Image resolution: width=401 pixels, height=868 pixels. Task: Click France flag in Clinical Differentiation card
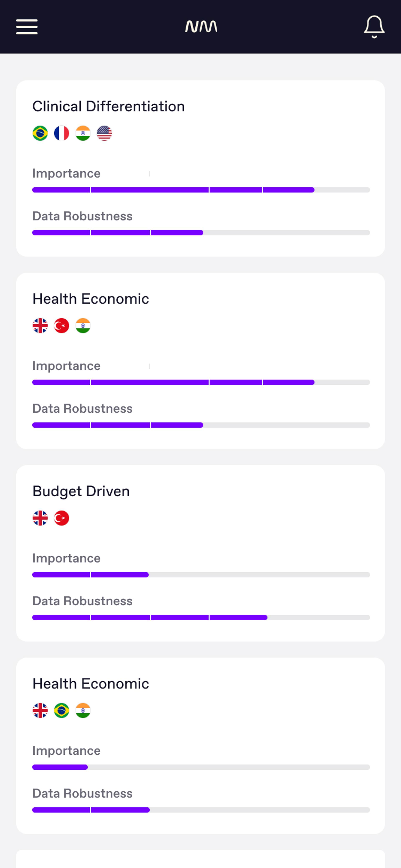tap(61, 133)
